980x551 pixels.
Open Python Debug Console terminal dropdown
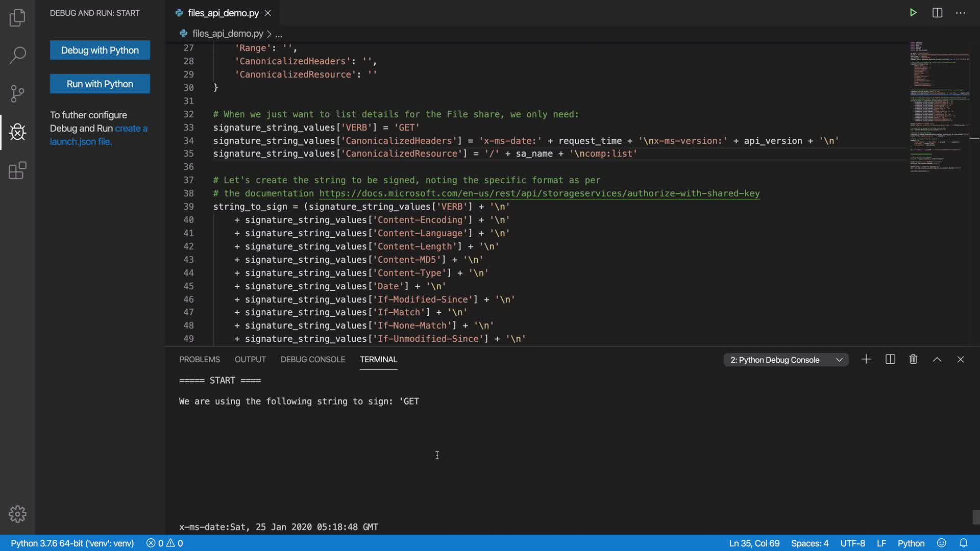[786, 360]
